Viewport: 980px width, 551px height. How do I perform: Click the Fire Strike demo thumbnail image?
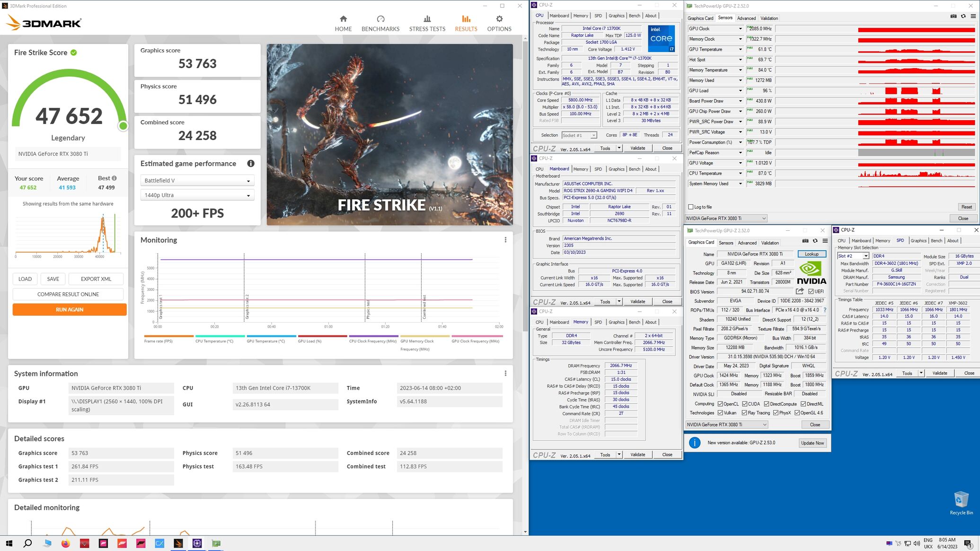389,135
